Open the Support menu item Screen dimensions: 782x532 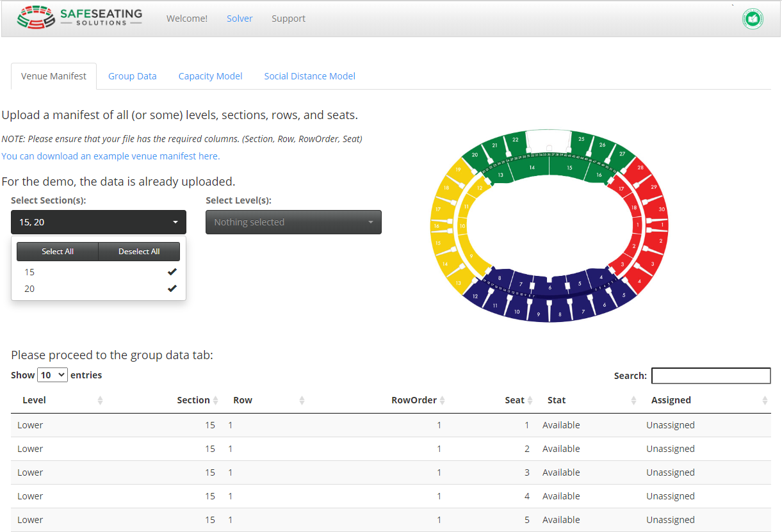tap(288, 19)
